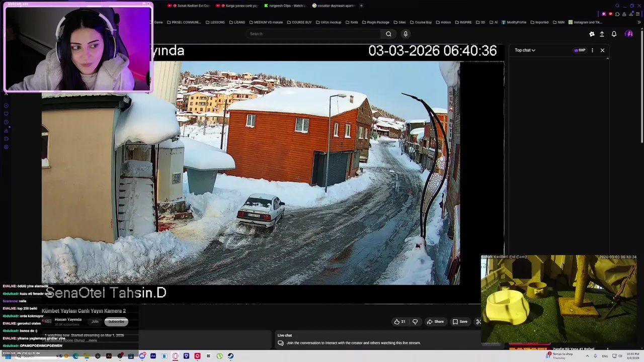This screenshot has height=362, width=644.
Task: Click the cat house camera picture-in-picture video
Action: point(559,299)
